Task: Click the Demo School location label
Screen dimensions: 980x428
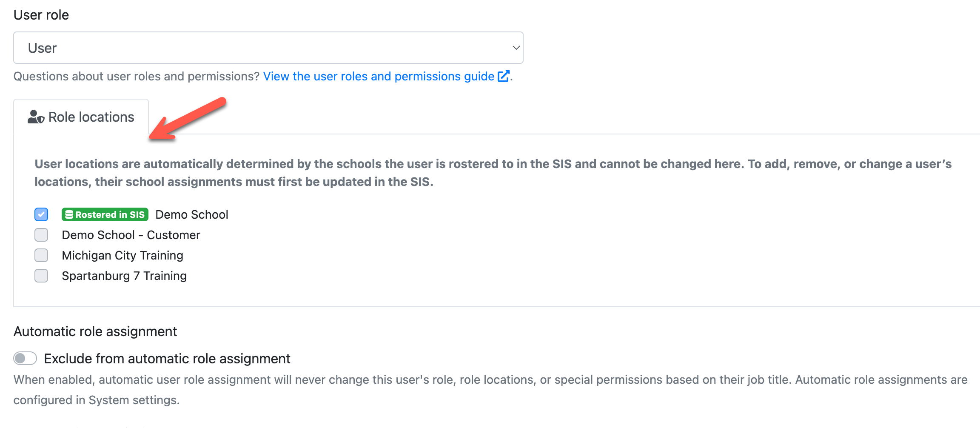Action: coord(192,214)
